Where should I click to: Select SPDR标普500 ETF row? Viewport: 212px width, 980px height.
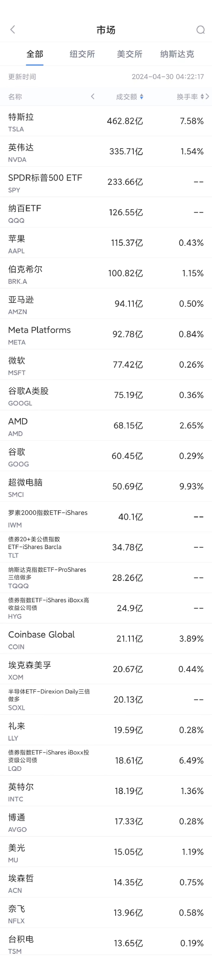(x=106, y=182)
